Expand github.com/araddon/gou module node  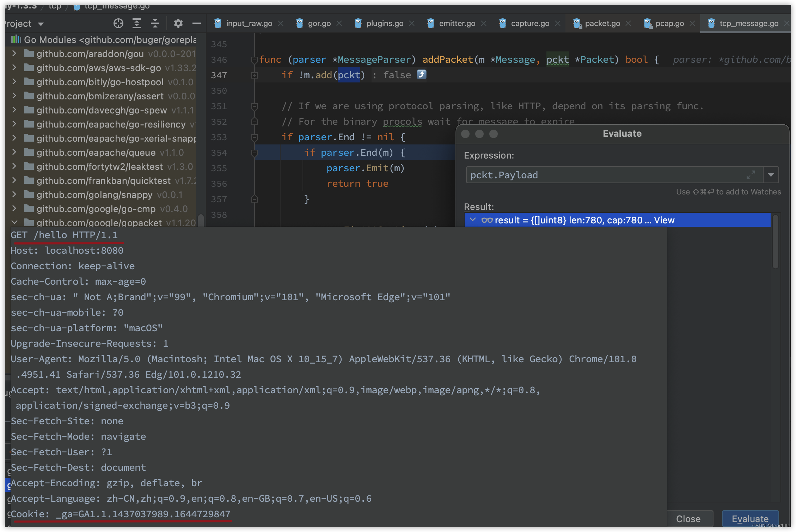pyautogui.click(x=14, y=54)
